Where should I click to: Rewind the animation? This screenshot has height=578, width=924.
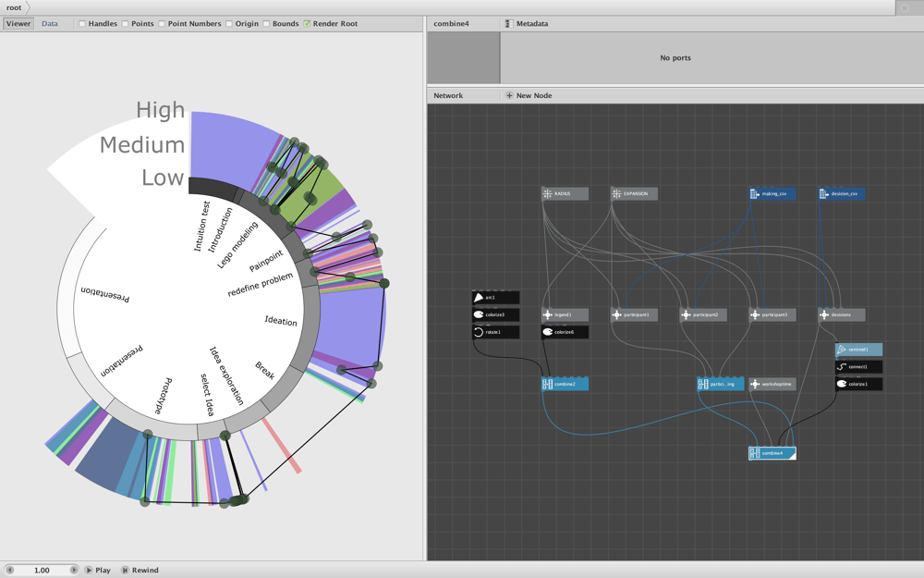[x=140, y=571]
